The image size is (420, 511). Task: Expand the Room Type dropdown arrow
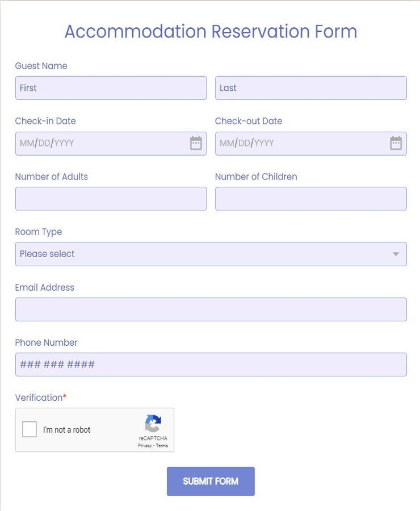pyautogui.click(x=396, y=254)
